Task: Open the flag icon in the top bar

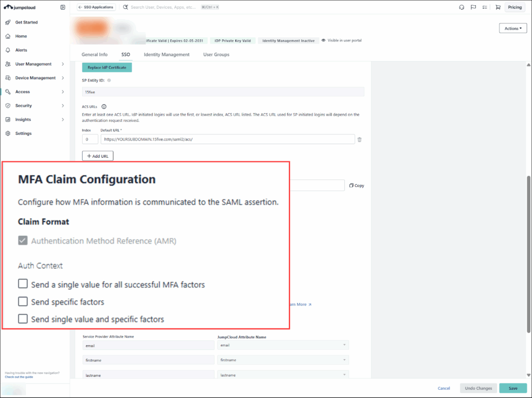Action: coord(473,7)
